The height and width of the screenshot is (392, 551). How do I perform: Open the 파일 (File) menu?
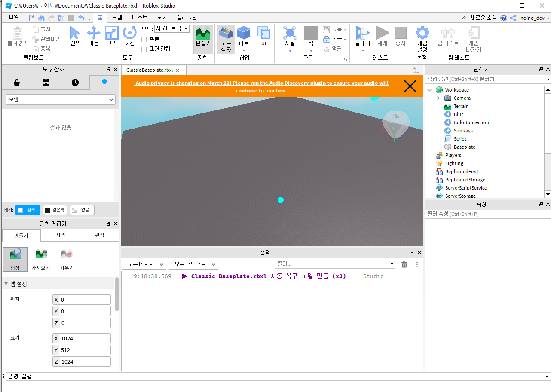[14, 18]
